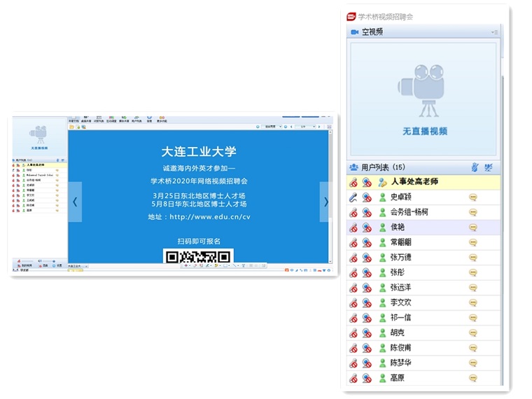Click the mute-all microphone icon in user list header
The height and width of the screenshot is (399, 532).
474,167
